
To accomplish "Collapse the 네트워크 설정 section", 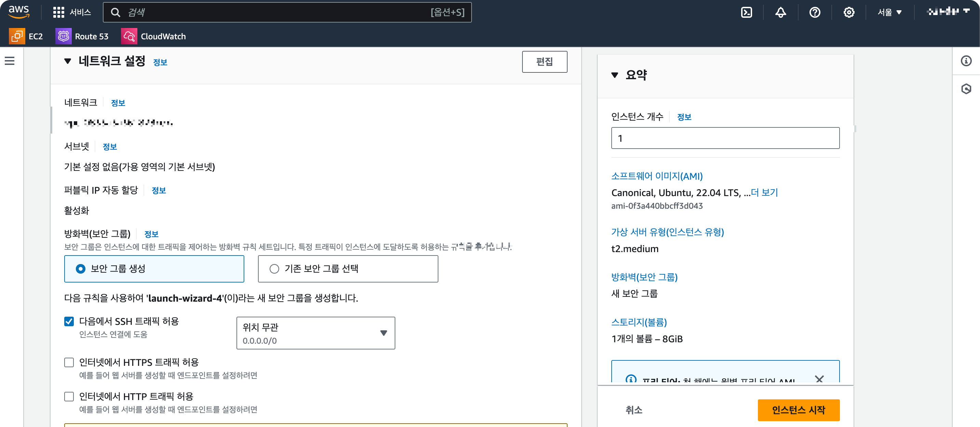I will 68,61.
